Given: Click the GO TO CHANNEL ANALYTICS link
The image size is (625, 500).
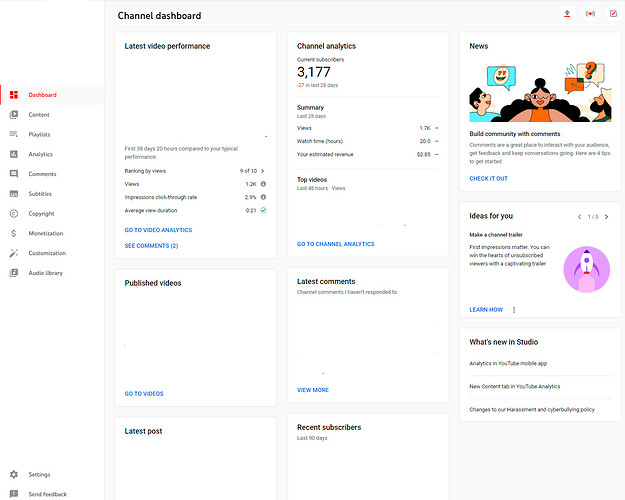Looking at the screenshot, I should [x=335, y=244].
